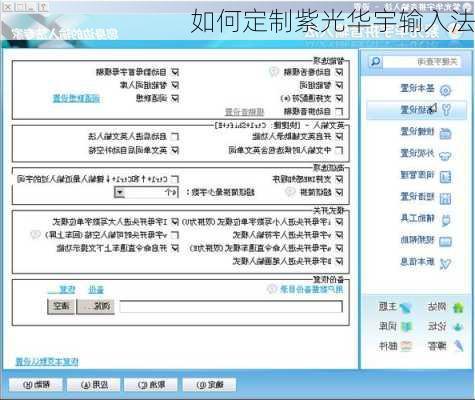Open the 高级设置 page

pos(417,109)
